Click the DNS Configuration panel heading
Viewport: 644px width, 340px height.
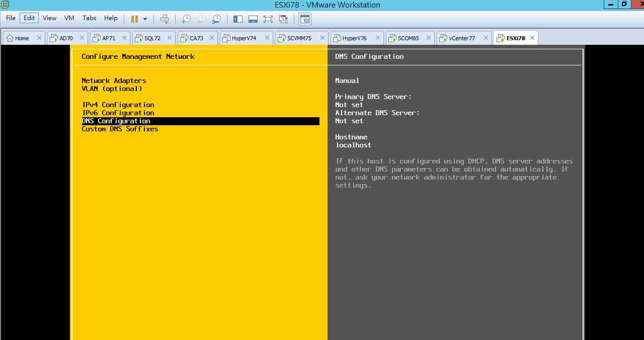tap(369, 56)
